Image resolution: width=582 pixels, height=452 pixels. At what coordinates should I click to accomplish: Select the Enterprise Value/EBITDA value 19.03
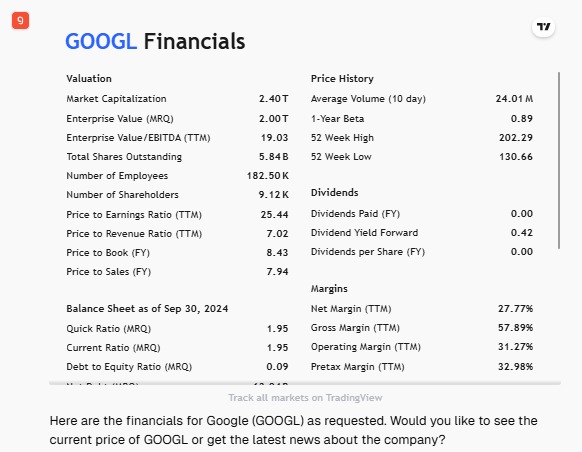(274, 138)
